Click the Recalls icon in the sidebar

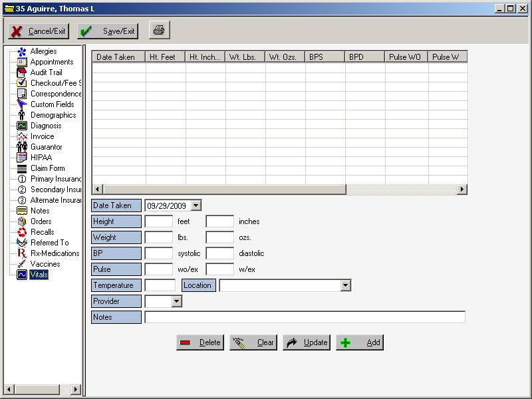tap(22, 232)
